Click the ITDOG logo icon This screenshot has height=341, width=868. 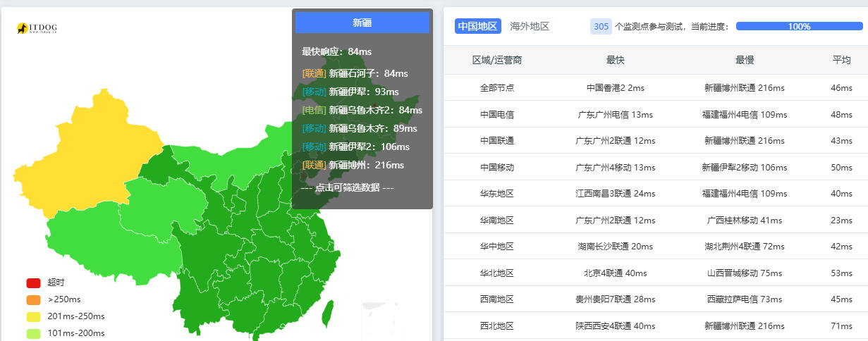[x=37, y=28]
